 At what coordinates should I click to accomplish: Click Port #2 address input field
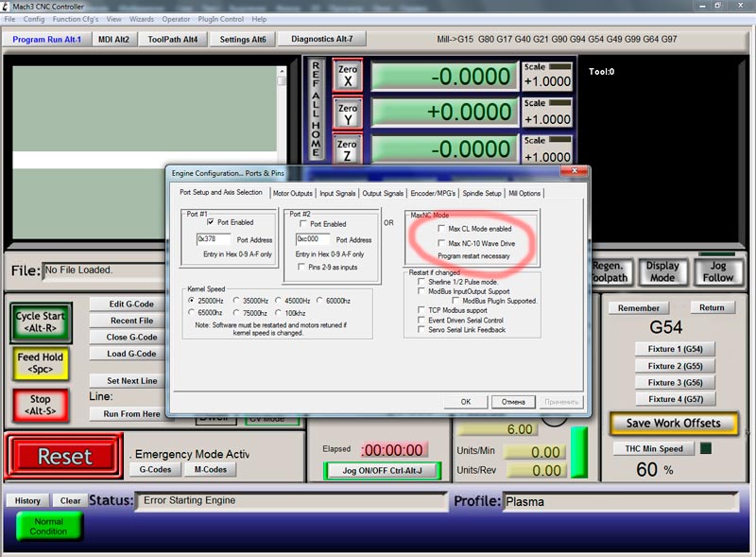tap(313, 239)
